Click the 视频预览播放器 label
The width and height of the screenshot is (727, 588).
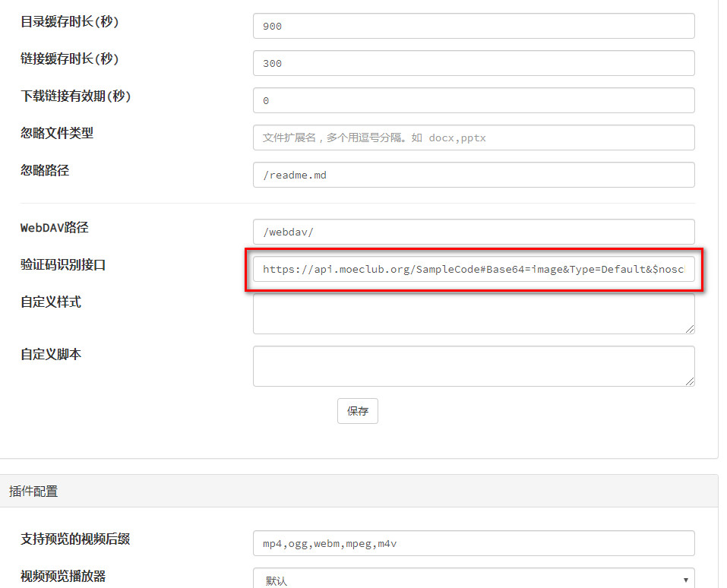click(x=63, y=576)
